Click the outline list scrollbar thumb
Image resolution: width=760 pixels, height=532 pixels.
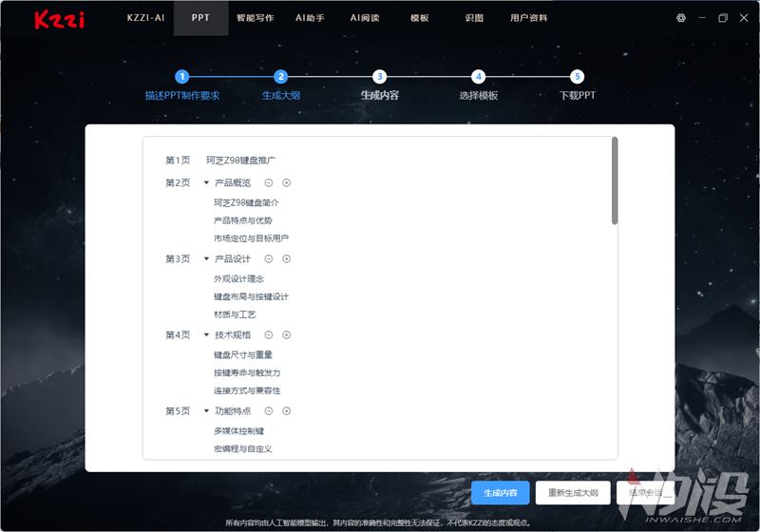click(615, 180)
